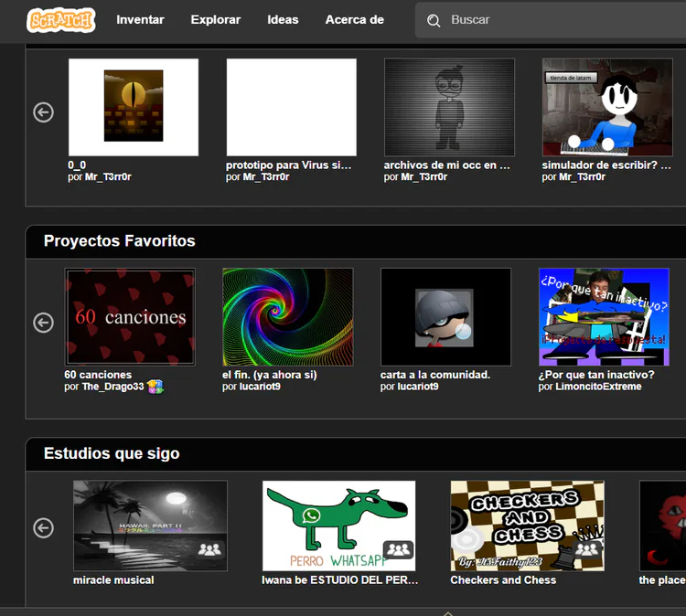Click the 'Checkers and Chess' studio title
This screenshot has width=686, height=616.
(503, 580)
